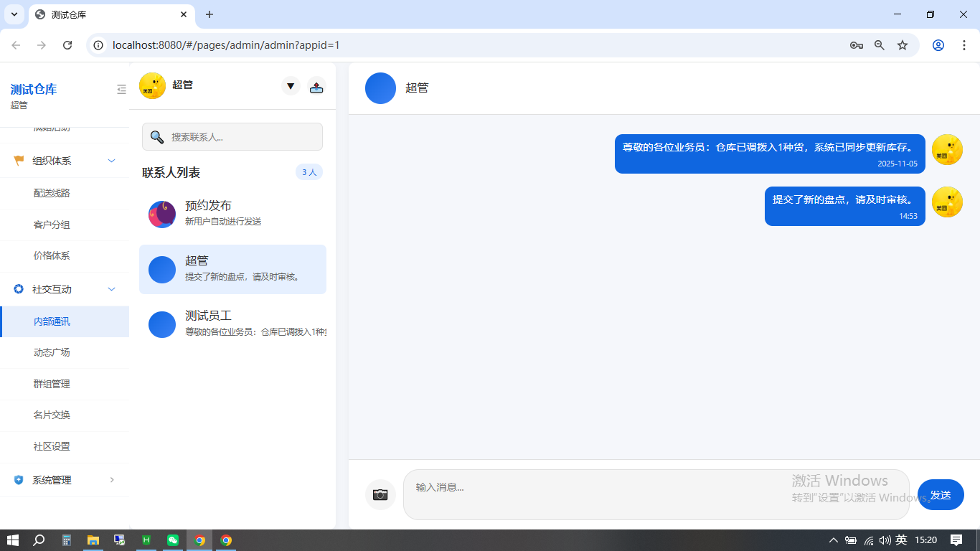Open the dropdown arrow next to 超管
The image size is (980, 551).
pos(291,85)
